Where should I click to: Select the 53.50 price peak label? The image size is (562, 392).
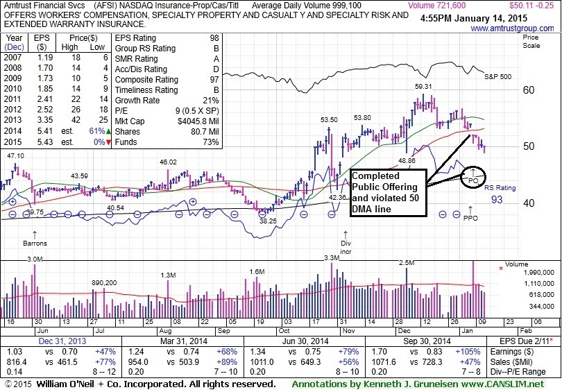point(329,119)
